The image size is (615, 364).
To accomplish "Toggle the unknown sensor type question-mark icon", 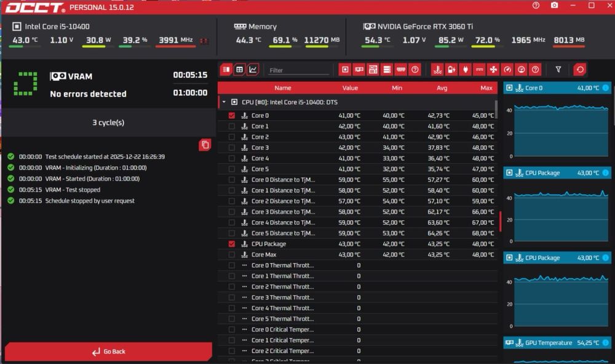I will coord(536,70).
